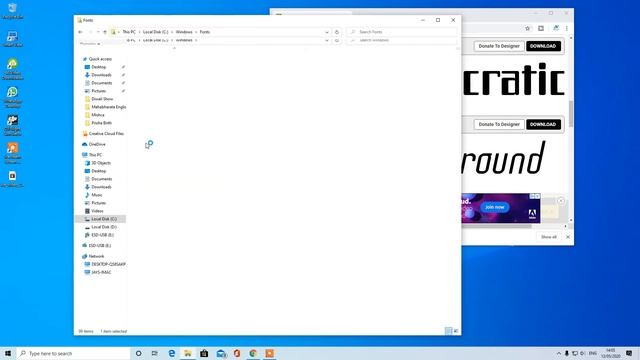
Task: Open the network status tray icon
Action: point(575,353)
